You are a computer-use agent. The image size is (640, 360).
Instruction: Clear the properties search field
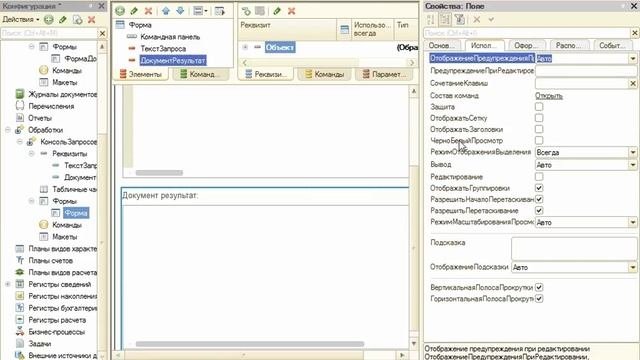coord(635,33)
